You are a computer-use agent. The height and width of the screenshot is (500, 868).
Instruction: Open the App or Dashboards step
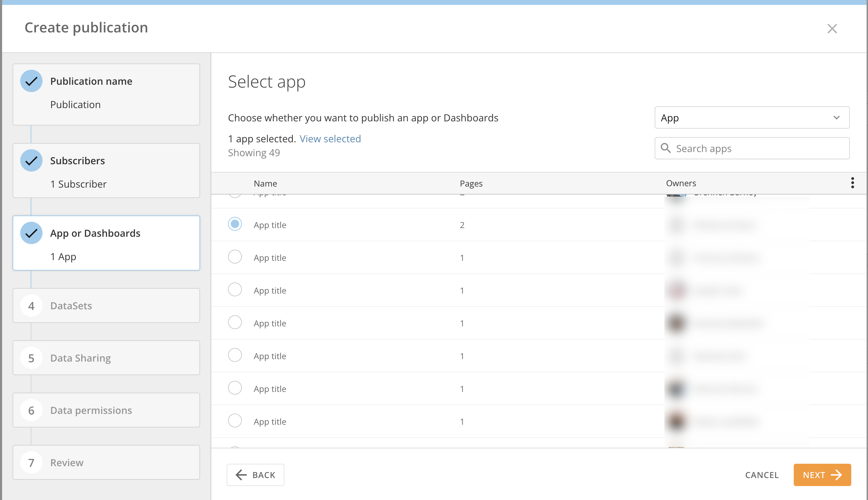point(106,243)
